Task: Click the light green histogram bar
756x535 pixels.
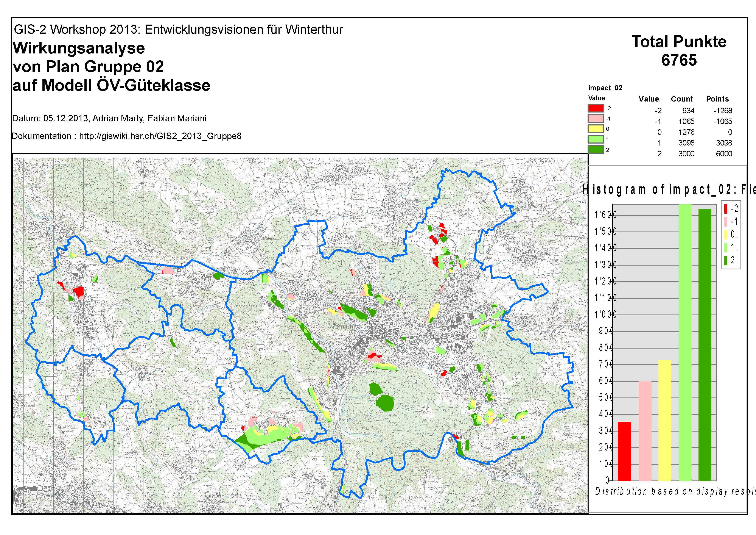Action: (685, 343)
